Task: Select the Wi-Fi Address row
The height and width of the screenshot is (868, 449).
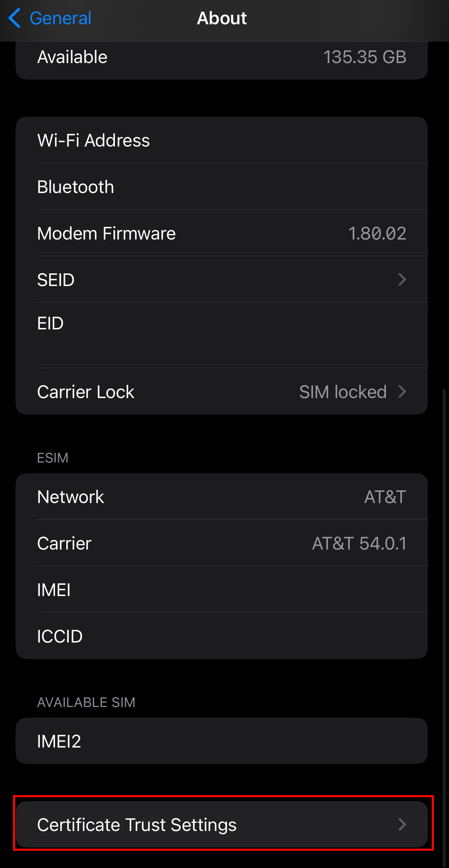Action: [221, 140]
